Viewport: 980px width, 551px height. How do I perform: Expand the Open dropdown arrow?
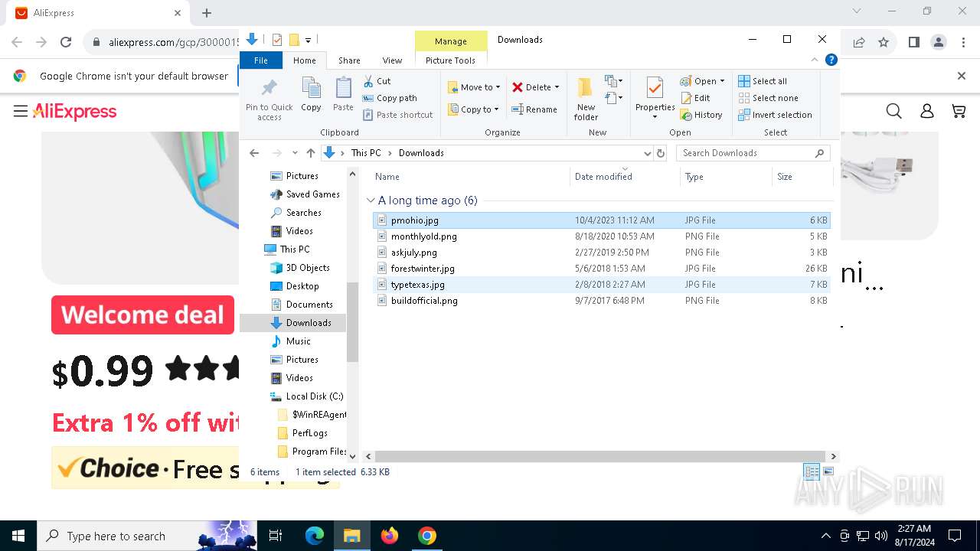click(x=722, y=81)
